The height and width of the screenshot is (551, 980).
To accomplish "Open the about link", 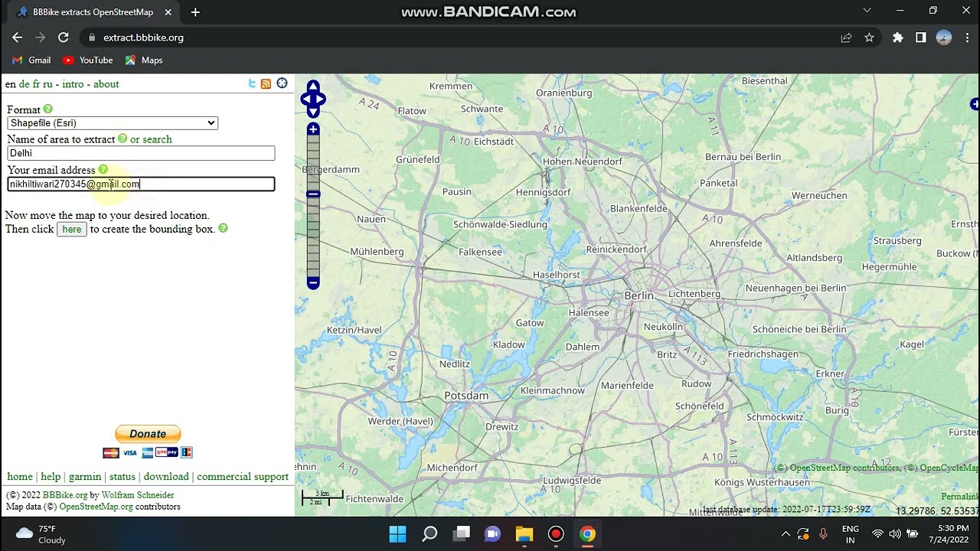I will coord(106,84).
